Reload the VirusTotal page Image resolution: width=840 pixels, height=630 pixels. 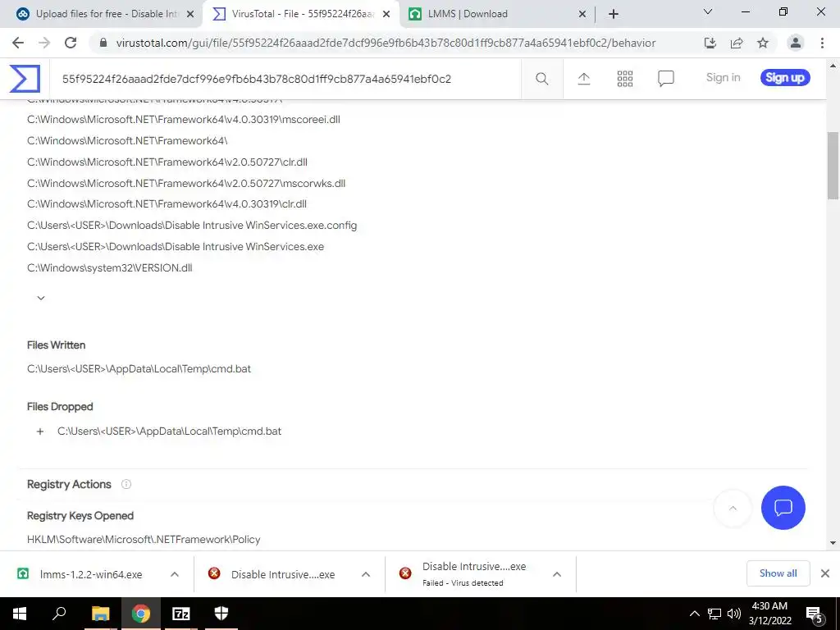coord(71,43)
